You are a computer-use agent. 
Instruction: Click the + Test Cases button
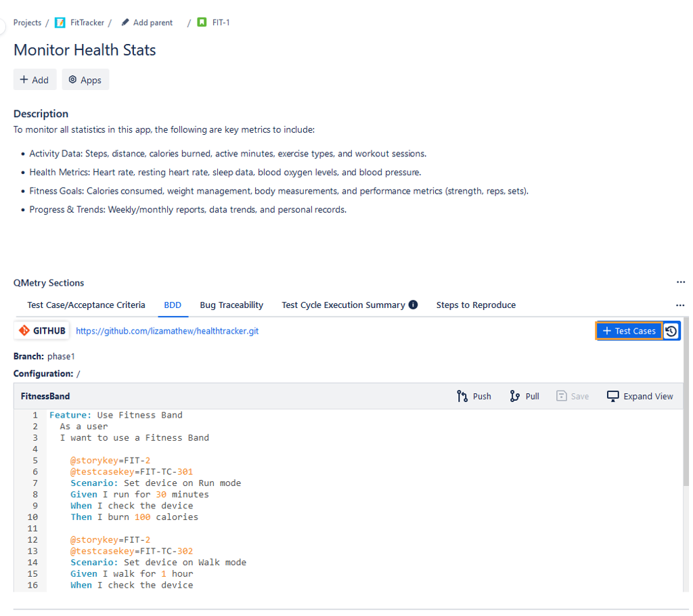click(628, 330)
